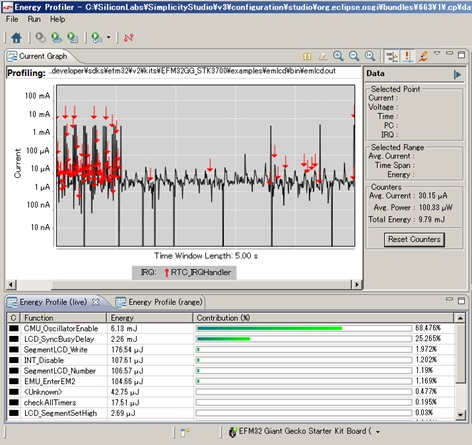This screenshot has height=445, width=472.
Task: Click the 2.26 mJ energy value
Action: point(124,339)
